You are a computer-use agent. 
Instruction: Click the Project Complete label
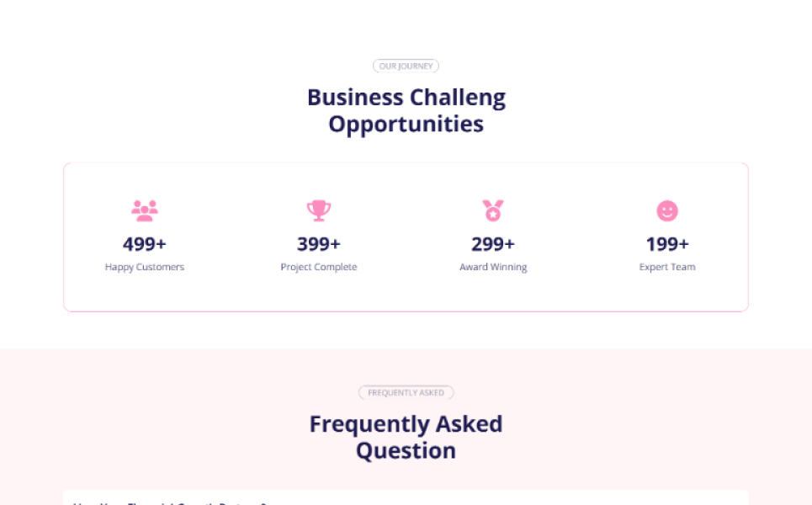point(319,267)
